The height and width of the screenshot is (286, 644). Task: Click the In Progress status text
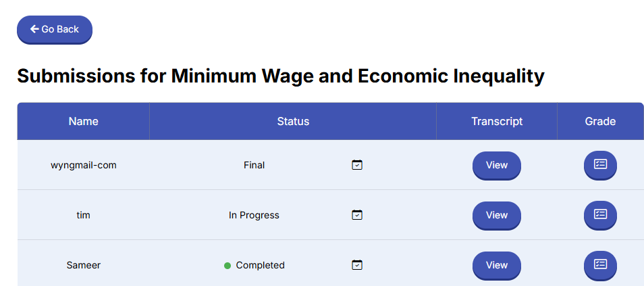pyautogui.click(x=254, y=215)
